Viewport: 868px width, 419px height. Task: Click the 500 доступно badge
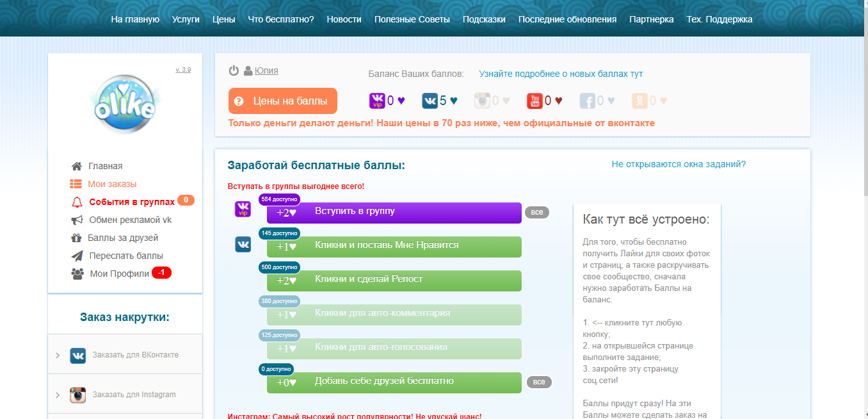[x=279, y=267]
